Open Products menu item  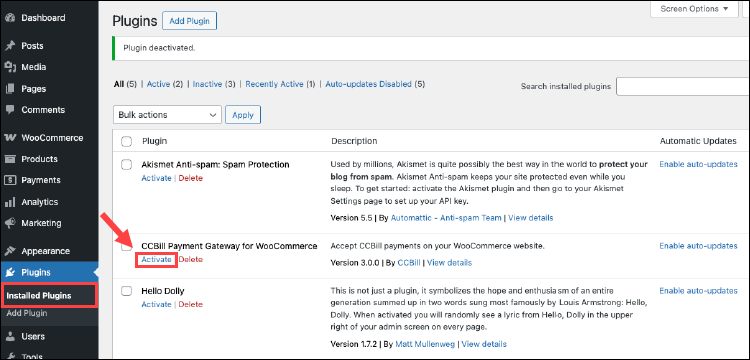tap(39, 159)
